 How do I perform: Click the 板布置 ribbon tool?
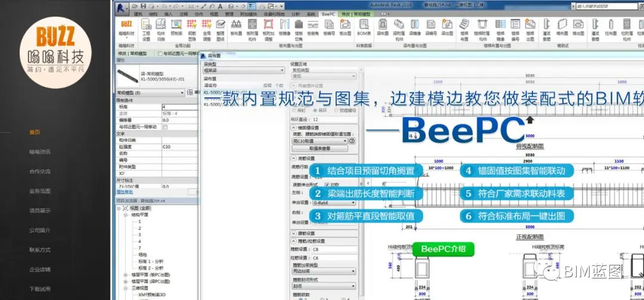[x=236, y=27]
